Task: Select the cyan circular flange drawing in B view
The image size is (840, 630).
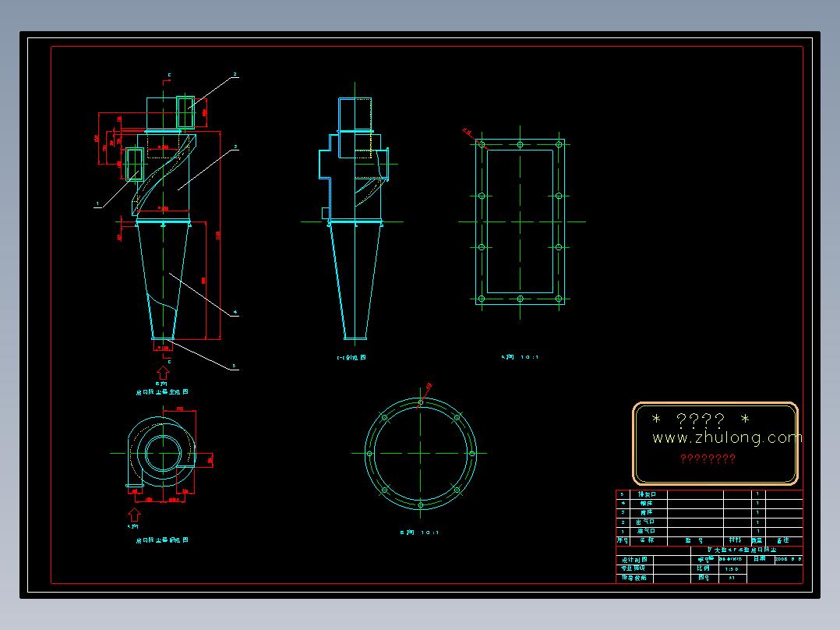Action: coord(421,454)
